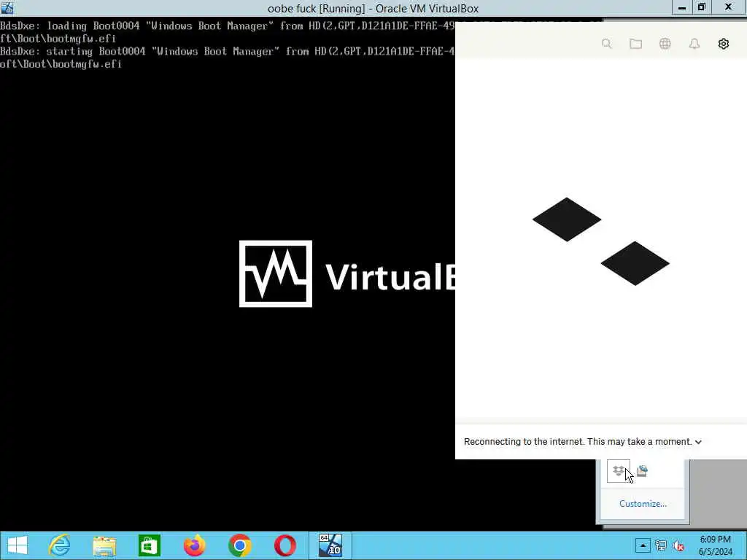This screenshot has width=747, height=560.
Task: Open the Dropbox folder icon
Action: 635,44
